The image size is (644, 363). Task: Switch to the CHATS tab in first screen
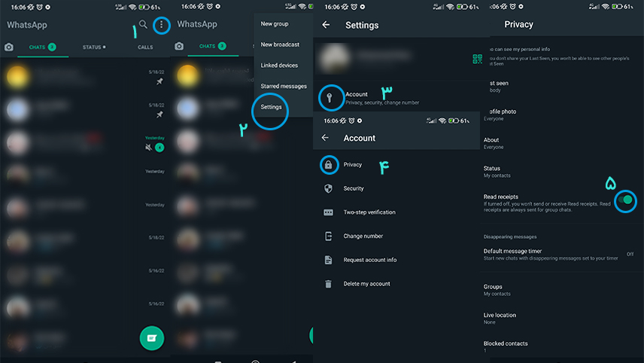tap(42, 47)
